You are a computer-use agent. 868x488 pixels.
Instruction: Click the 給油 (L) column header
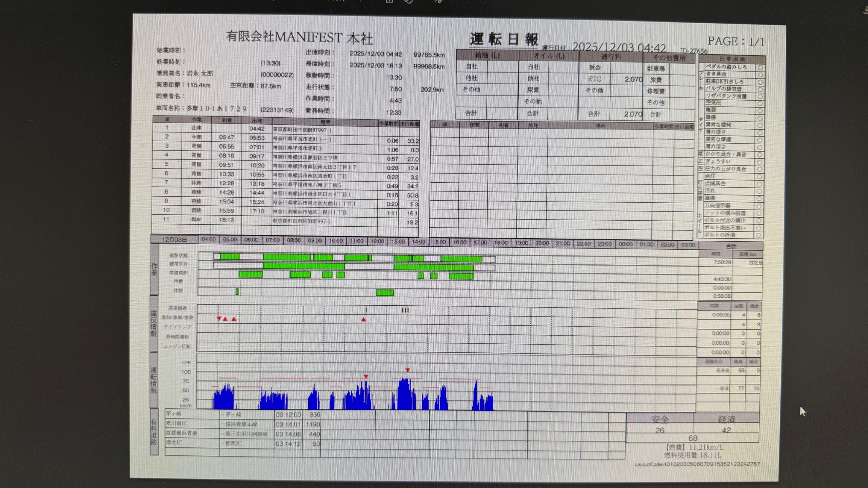487,56
